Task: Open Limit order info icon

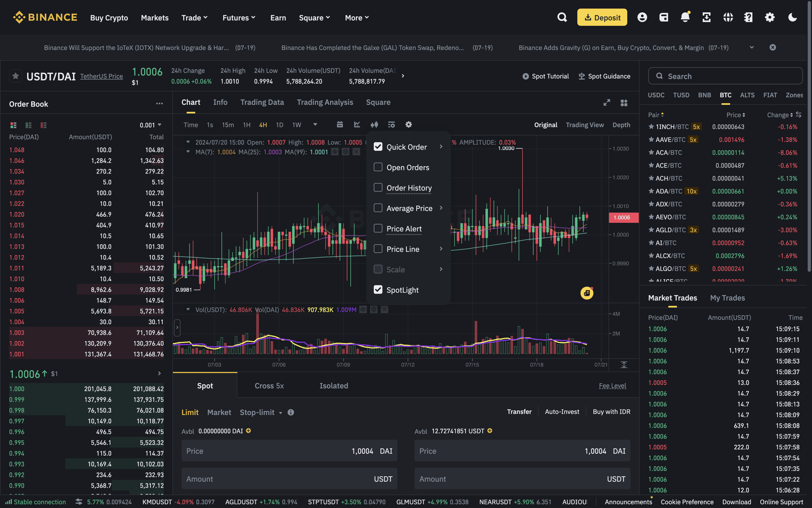Action: tap(291, 412)
